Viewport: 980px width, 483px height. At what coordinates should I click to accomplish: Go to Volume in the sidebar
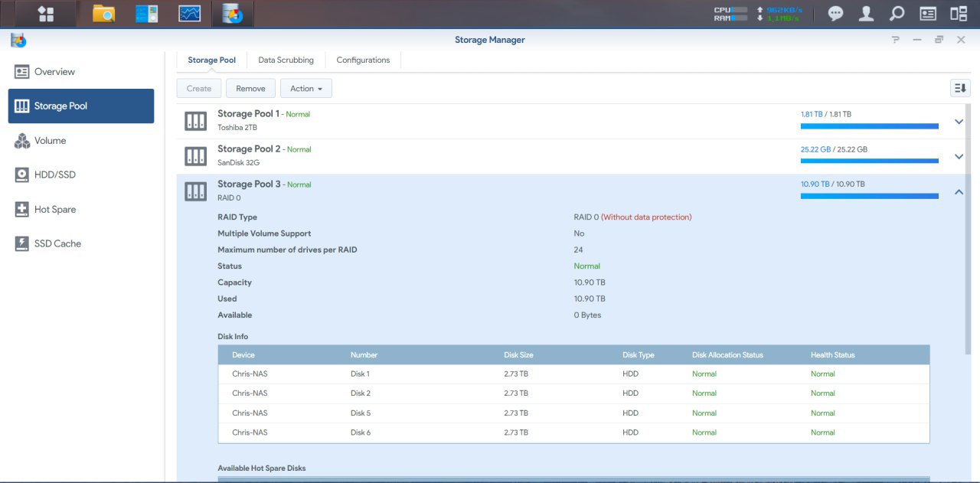point(50,141)
